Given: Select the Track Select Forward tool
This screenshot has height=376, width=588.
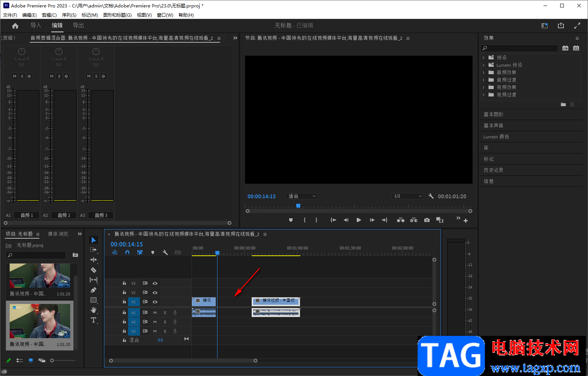Looking at the screenshot, I should point(94,250).
